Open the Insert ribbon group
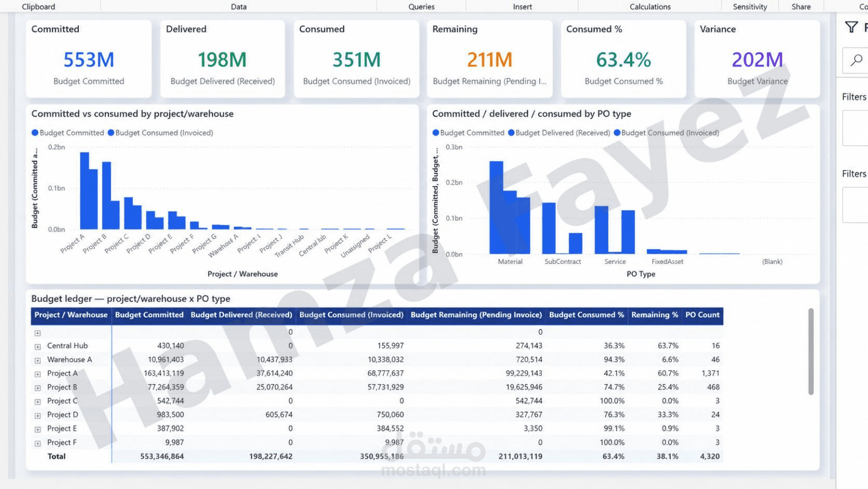 click(x=522, y=6)
